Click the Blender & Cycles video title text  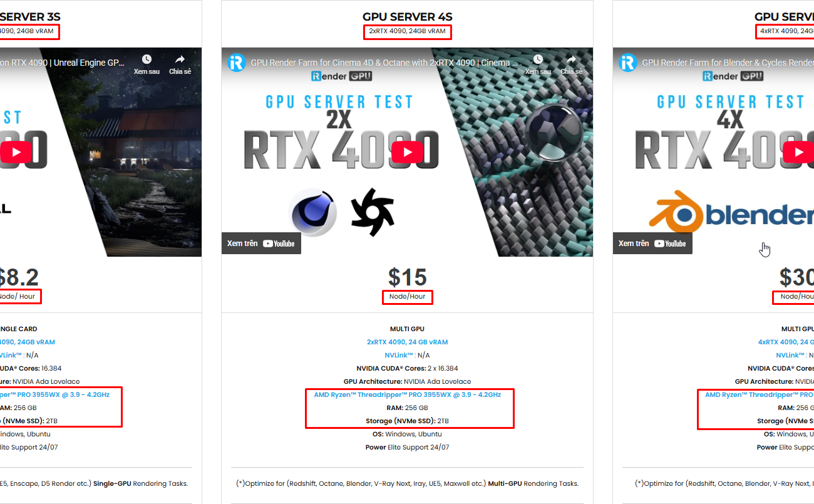pyautogui.click(x=728, y=63)
